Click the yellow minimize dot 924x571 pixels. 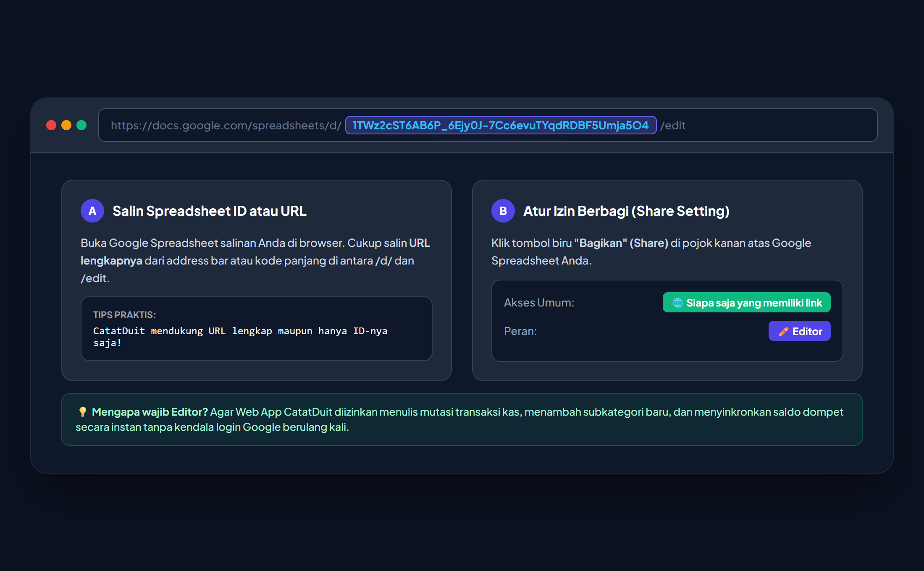(66, 125)
